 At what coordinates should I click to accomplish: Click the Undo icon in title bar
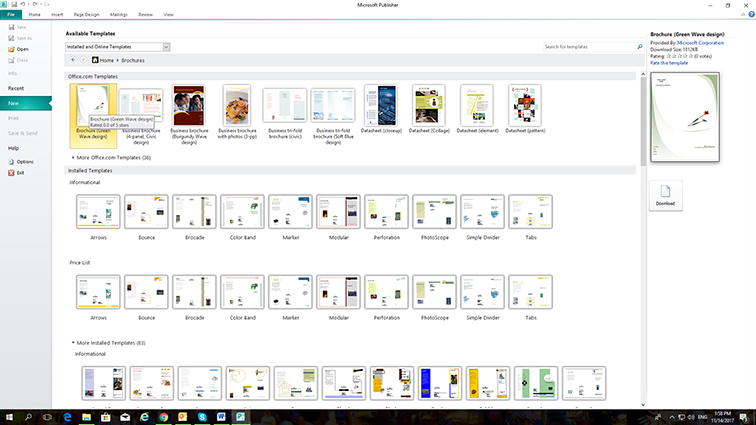click(23, 4)
